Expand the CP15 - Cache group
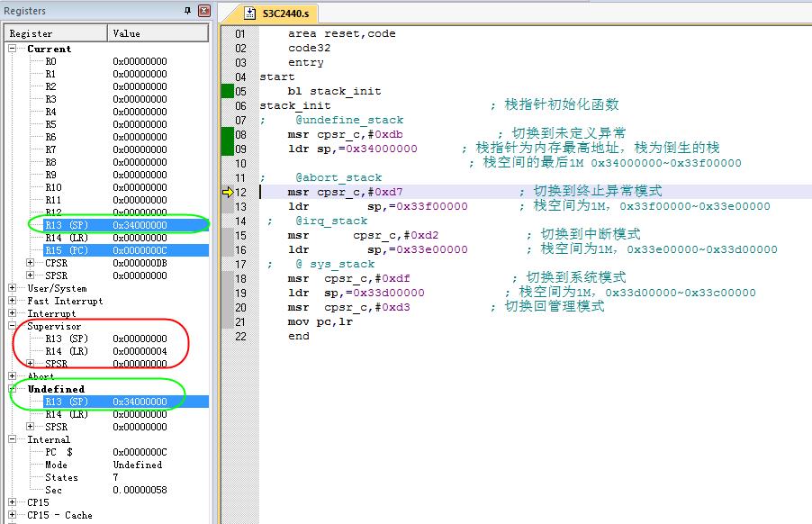The height and width of the screenshot is (524, 812). pyautogui.click(x=14, y=515)
